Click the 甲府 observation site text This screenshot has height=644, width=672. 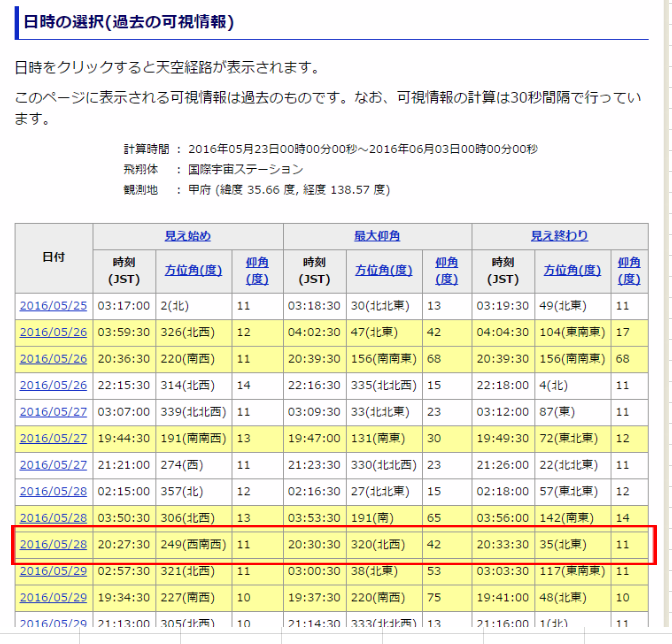point(289,190)
